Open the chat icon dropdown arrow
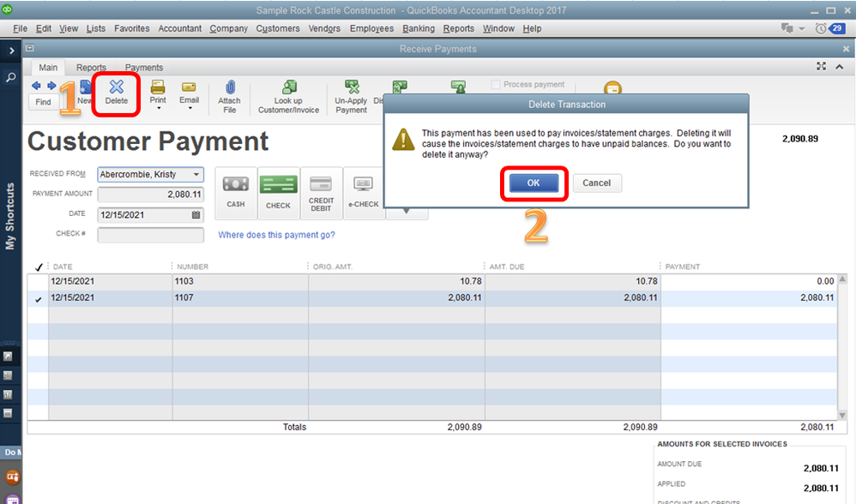 (802, 29)
